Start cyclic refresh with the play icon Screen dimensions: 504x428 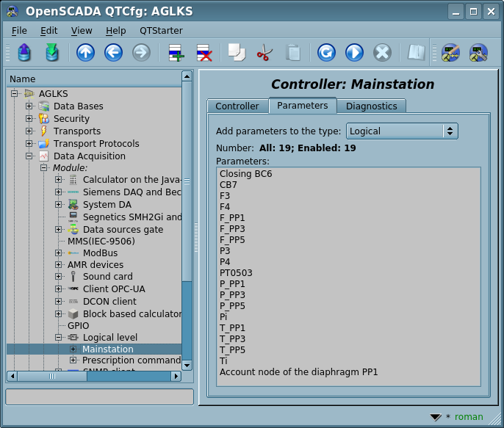354,53
